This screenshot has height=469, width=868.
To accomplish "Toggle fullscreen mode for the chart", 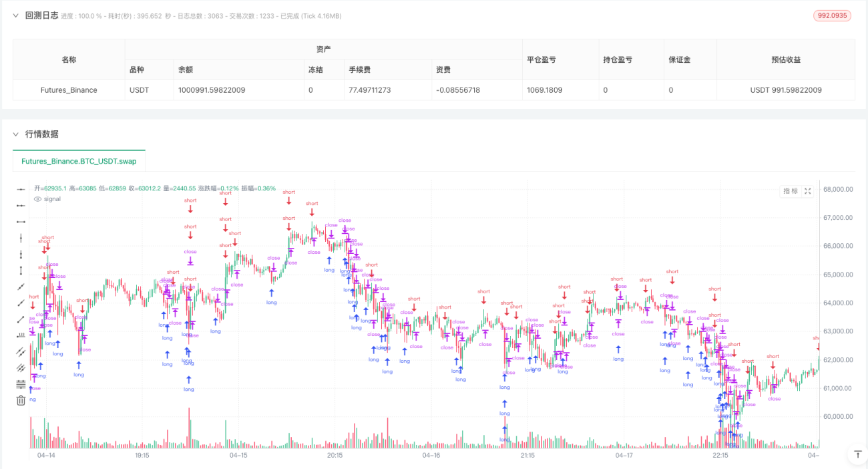I will coord(808,191).
